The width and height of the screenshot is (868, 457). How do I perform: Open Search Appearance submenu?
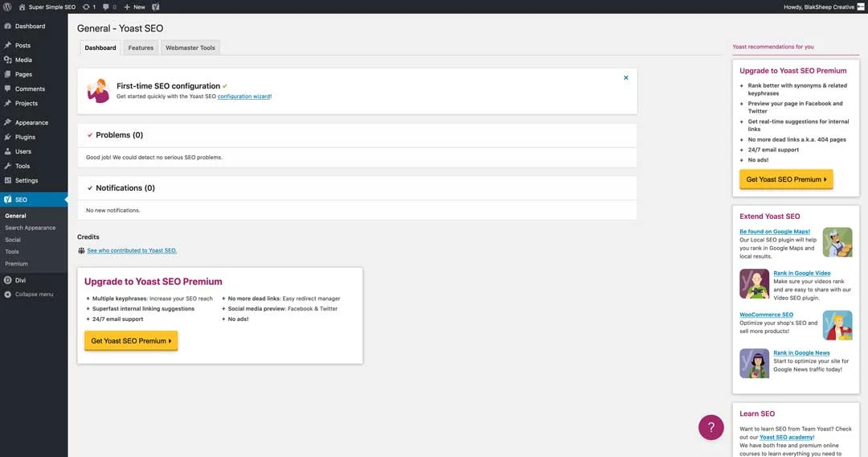tap(31, 228)
